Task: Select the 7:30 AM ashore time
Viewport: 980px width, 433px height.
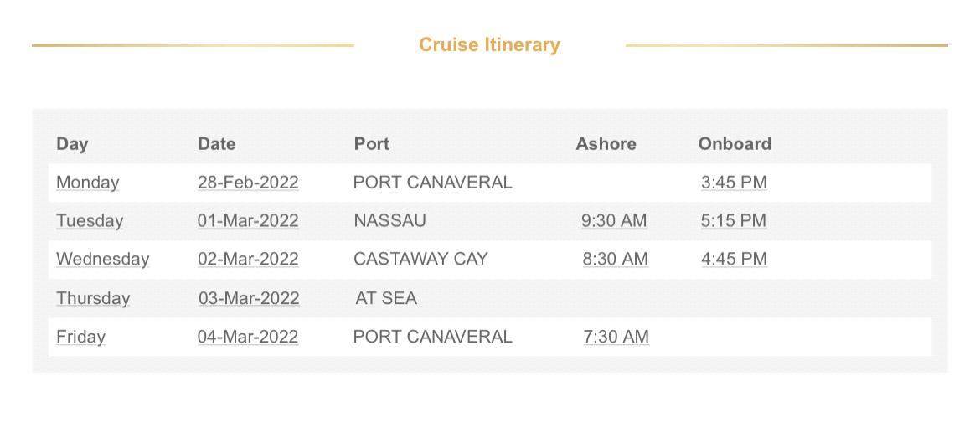Action: tap(616, 337)
